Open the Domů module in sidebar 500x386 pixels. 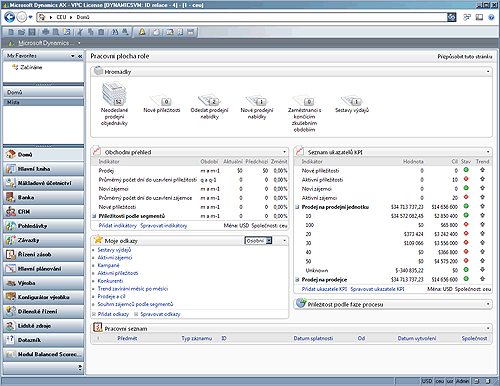43,155
